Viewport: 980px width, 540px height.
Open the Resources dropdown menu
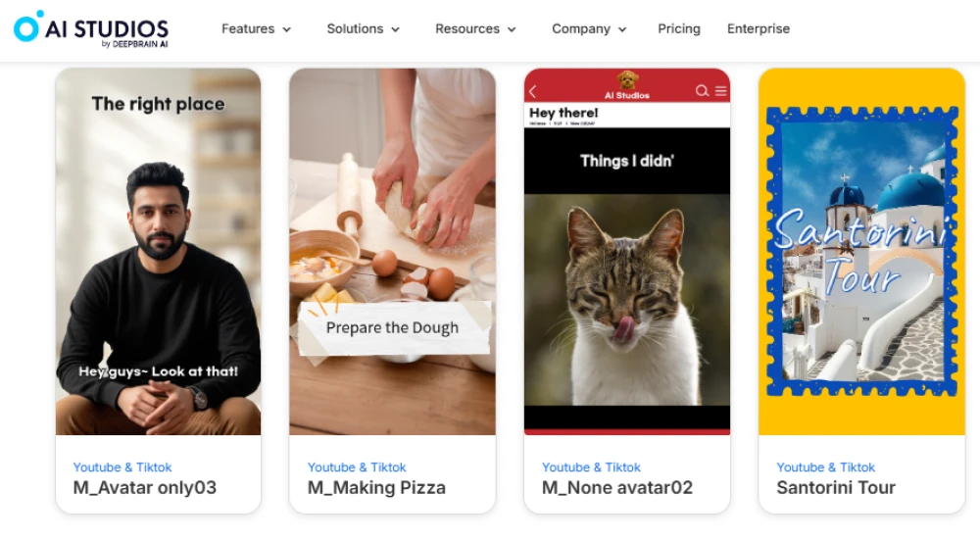click(475, 28)
